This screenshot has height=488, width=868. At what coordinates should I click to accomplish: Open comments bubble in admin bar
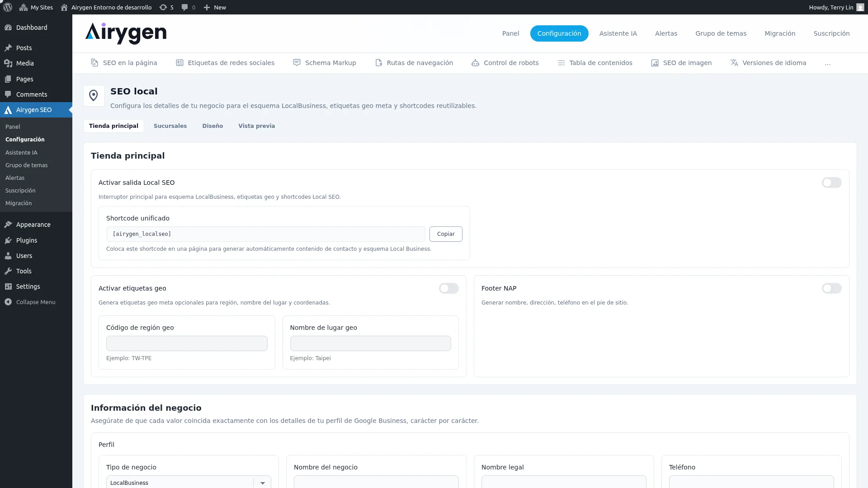click(184, 7)
